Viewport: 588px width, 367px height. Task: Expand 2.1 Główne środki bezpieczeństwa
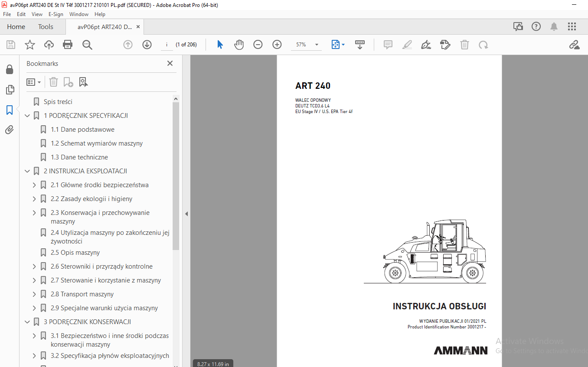coord(35,185)
